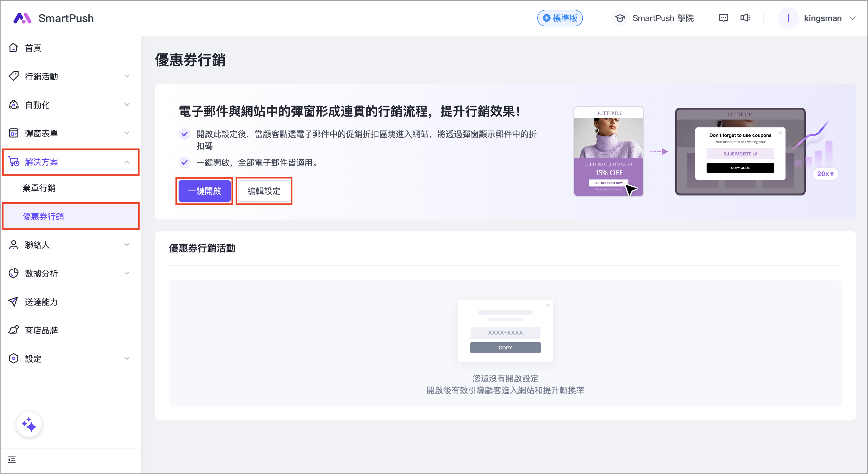Viewport: 868px width, 474px height.
Task: Open the 解決方案 shopping cart icon
Action: point(13,162)
